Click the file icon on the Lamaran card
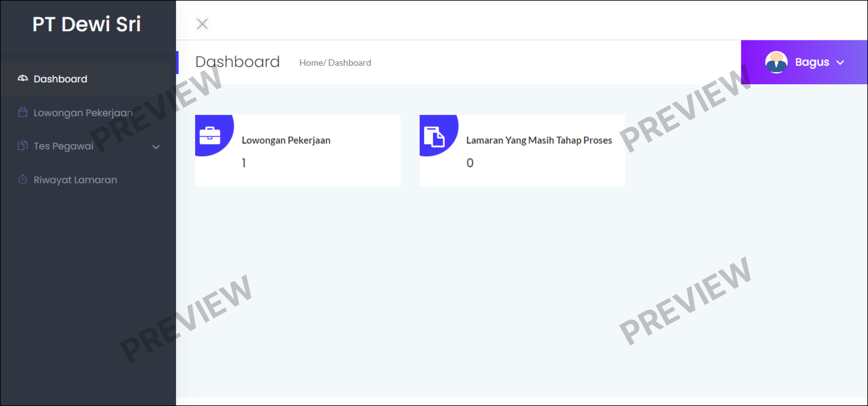The image size is (868, 406). point(434,137)
